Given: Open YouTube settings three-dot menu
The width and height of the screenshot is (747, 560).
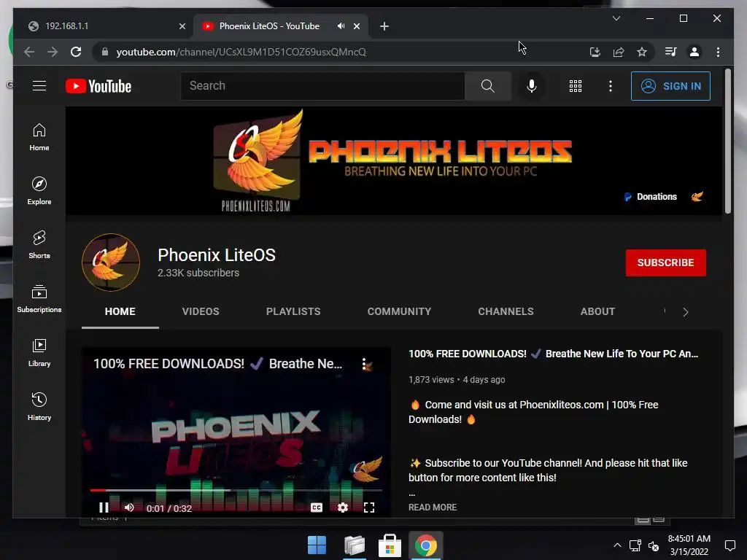Looking at the screenshot, I should point(611,86).
